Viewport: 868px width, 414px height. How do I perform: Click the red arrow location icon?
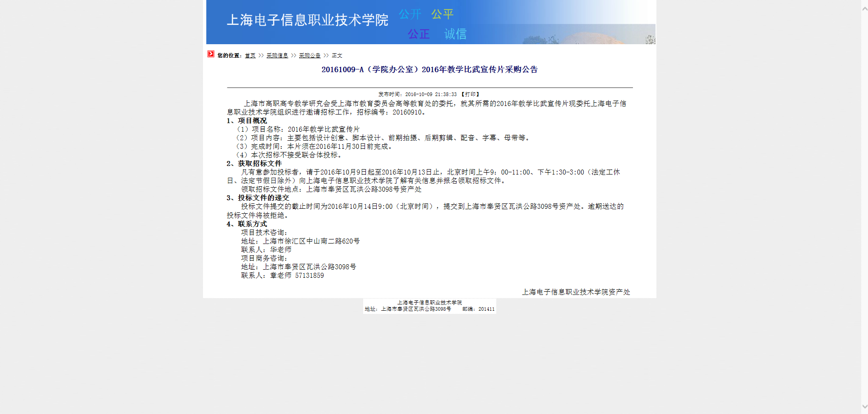click(x=211, y=54)
